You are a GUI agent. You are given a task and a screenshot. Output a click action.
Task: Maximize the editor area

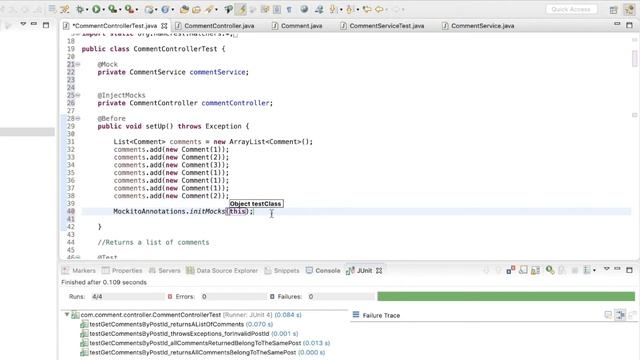pyautogui.click(x=629, y=25)
